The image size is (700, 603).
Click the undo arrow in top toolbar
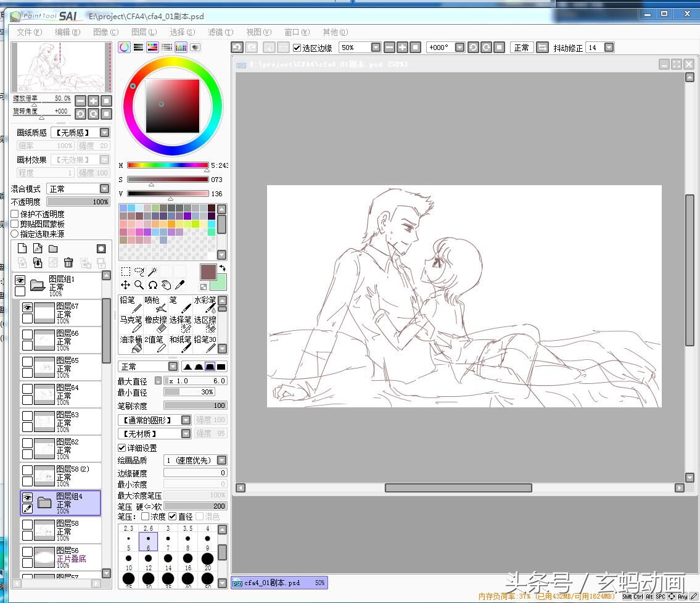click(237, 48)
